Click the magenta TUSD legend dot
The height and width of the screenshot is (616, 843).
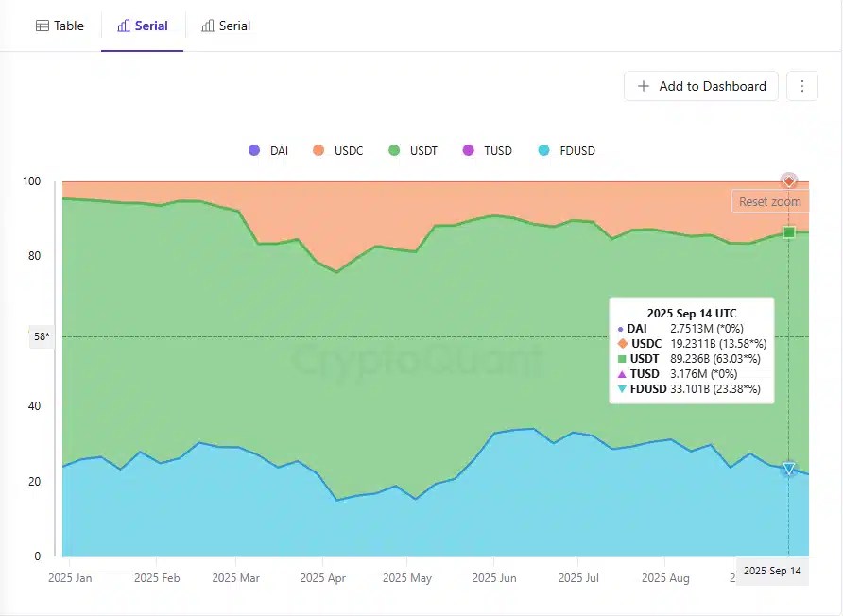pyautogui.click(x=470, y=150)
